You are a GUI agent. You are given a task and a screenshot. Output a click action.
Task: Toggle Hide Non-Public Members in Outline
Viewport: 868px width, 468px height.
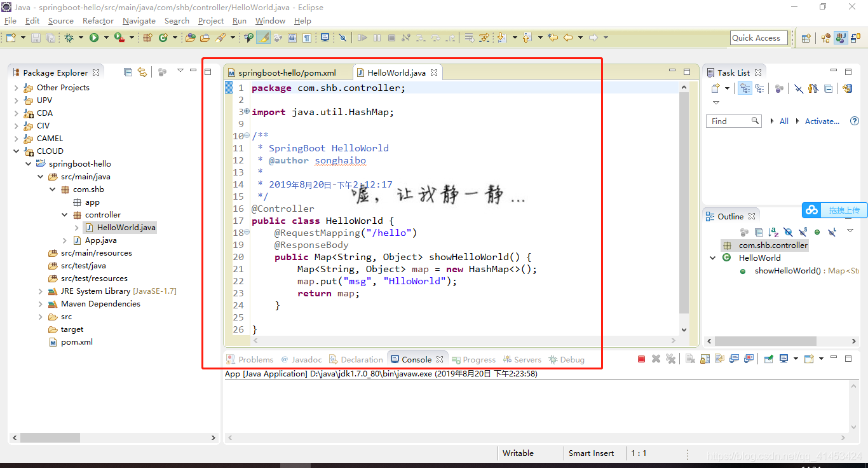tap(817, 232)
